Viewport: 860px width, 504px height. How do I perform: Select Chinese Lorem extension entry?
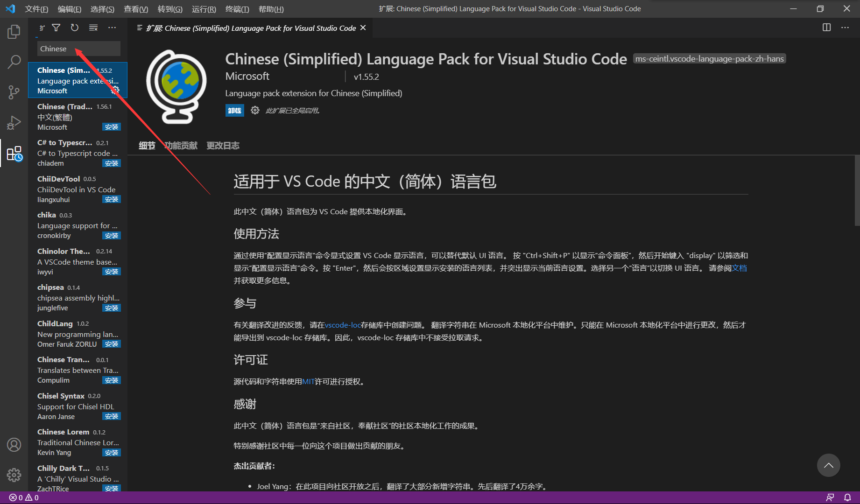(x=78, y=442)
